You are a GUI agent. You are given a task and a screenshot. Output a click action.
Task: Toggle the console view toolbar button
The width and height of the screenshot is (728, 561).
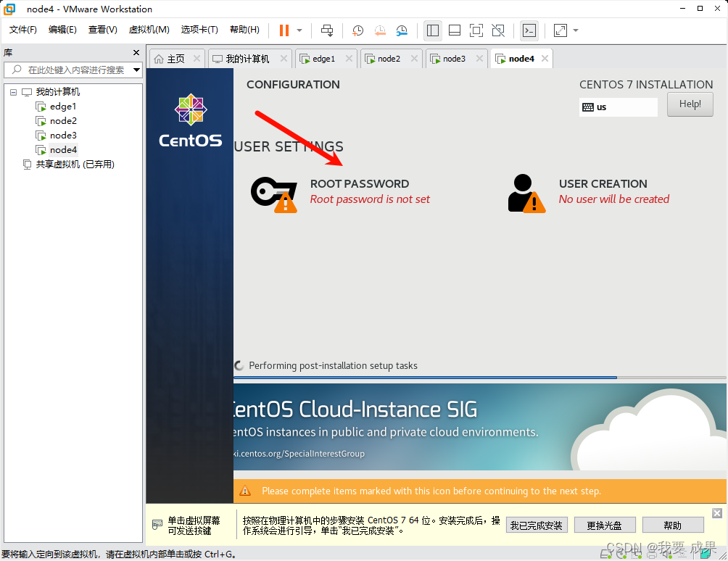[529, 30]
